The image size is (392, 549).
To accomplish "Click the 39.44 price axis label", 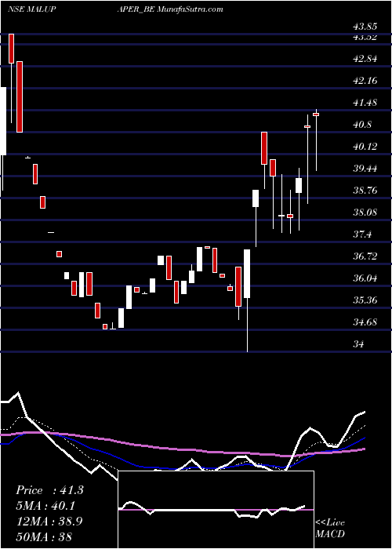I will point(365,169).
